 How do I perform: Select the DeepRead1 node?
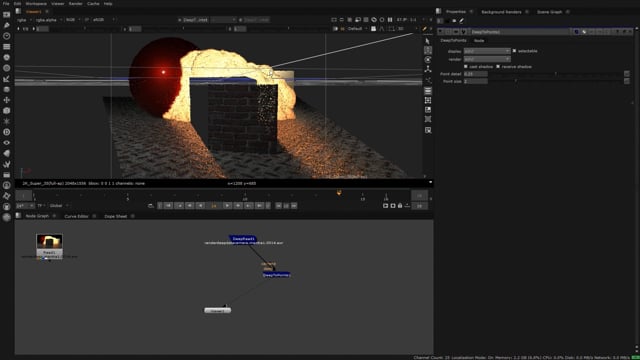tap(242, 238)
